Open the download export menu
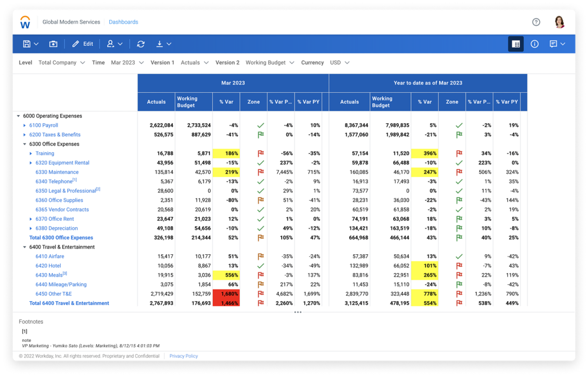This screenshot has width=588, height=377. point(163,44)
